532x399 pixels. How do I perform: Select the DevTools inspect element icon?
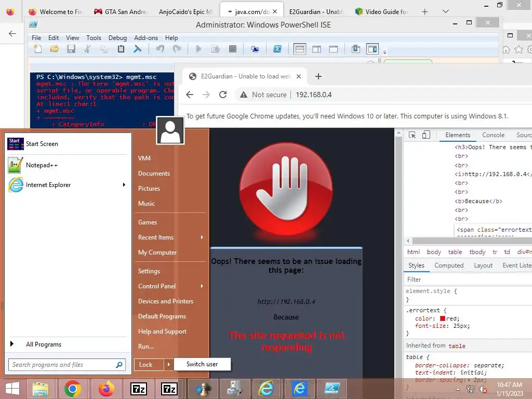[x=412, y=135]
